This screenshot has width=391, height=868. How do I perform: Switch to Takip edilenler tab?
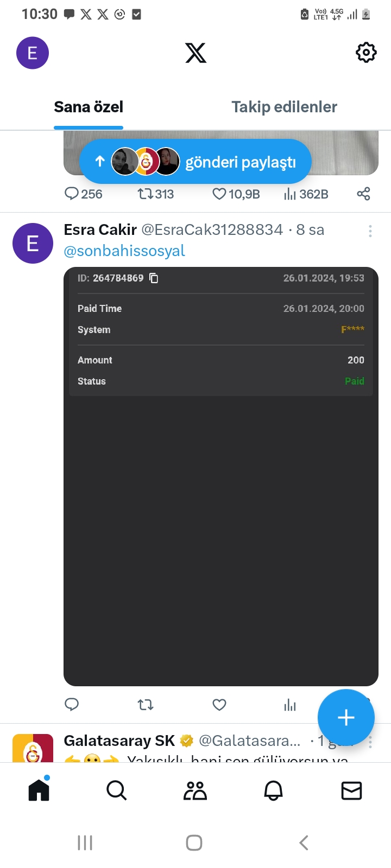(284, 107)
